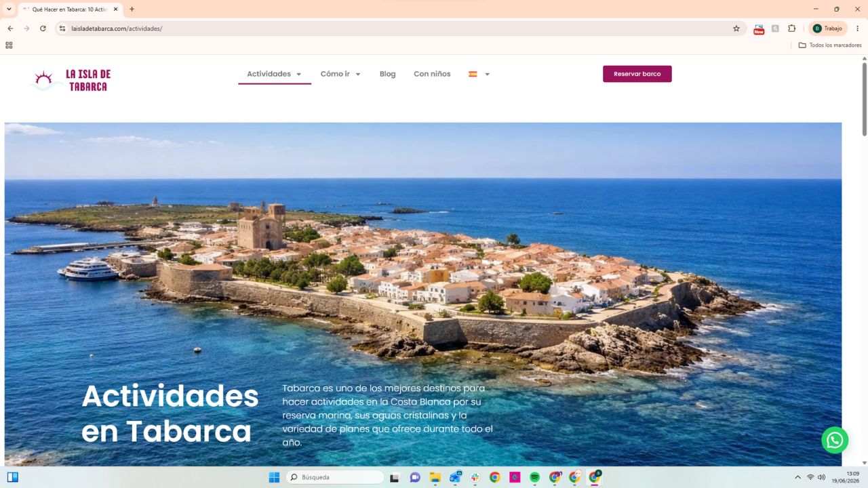Click the Reservar barco button

(637, 74)
